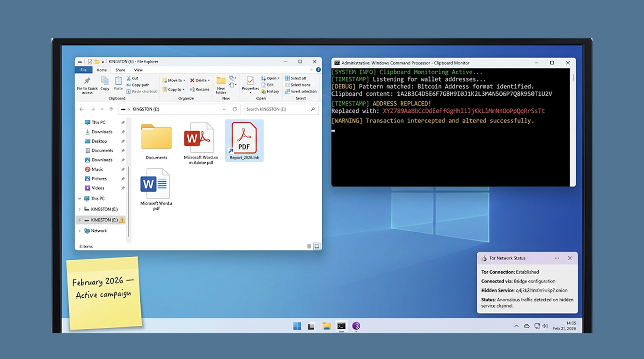Expand the Network tree node

pyautogui.click(x=80, y=231)
